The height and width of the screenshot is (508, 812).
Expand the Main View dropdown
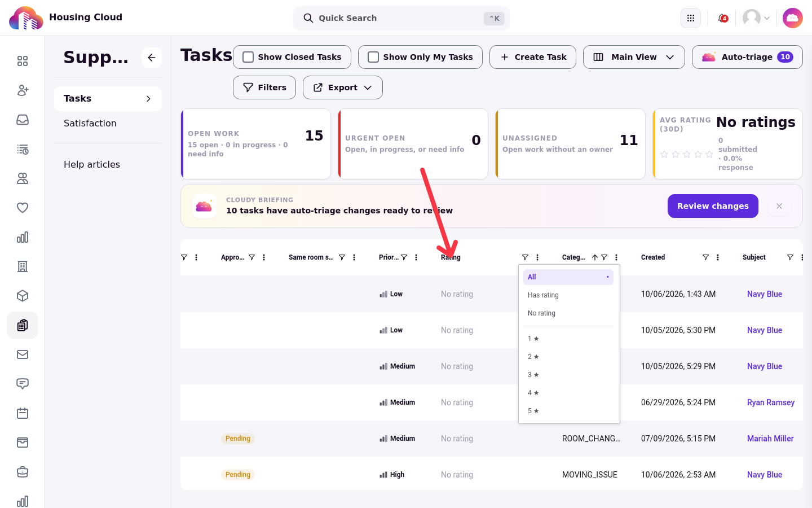tap(634, 57)
